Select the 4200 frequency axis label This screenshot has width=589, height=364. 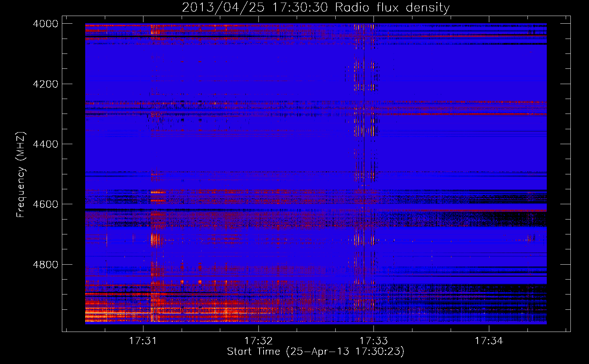46,84
